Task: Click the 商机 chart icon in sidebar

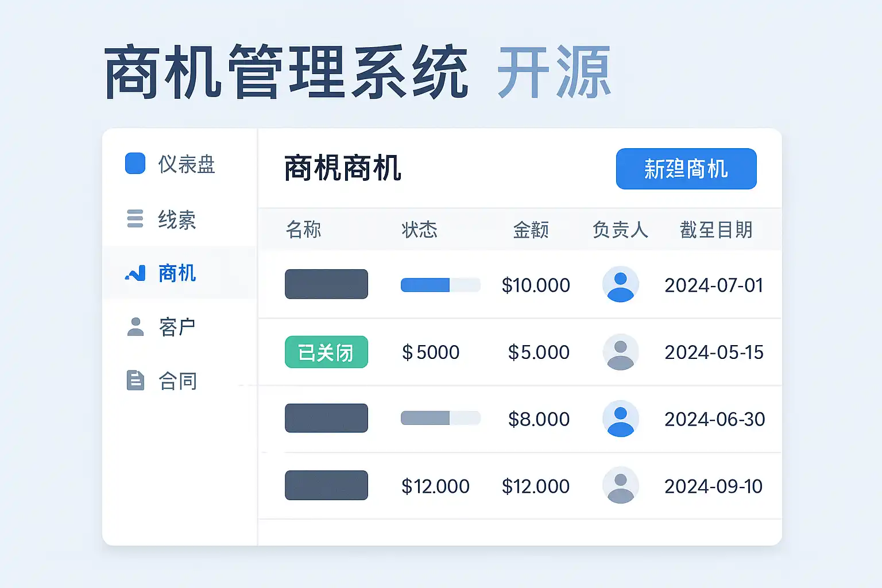Action: [x=136, y=273]
